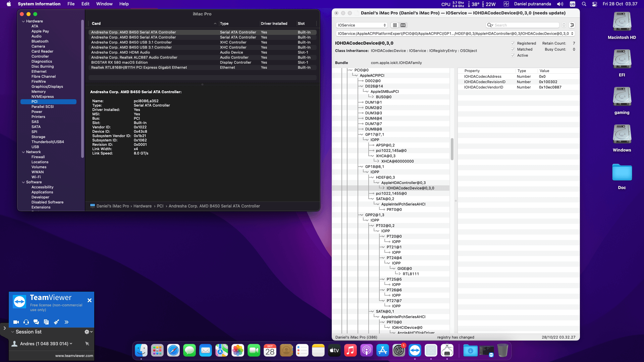Viewport: 644px width, 362px height.
Task: Toggle the Active checkbox
Action: click(513, 55)
